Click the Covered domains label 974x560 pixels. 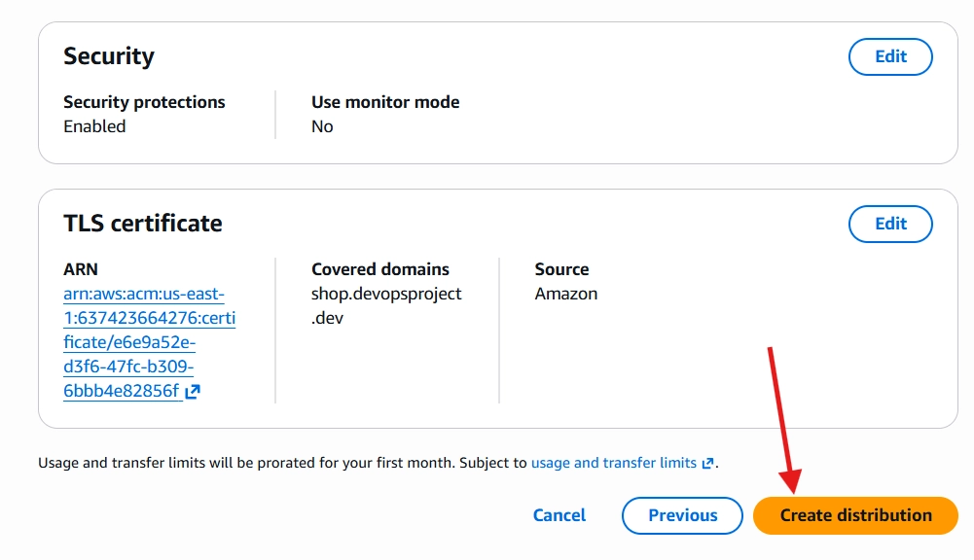pos(380,269)
